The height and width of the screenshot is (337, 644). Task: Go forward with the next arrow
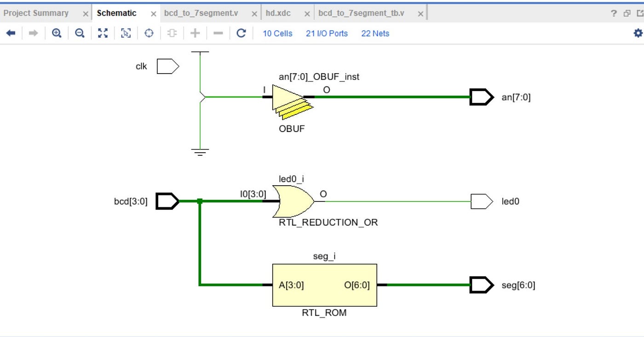click(x=33, y=33)
